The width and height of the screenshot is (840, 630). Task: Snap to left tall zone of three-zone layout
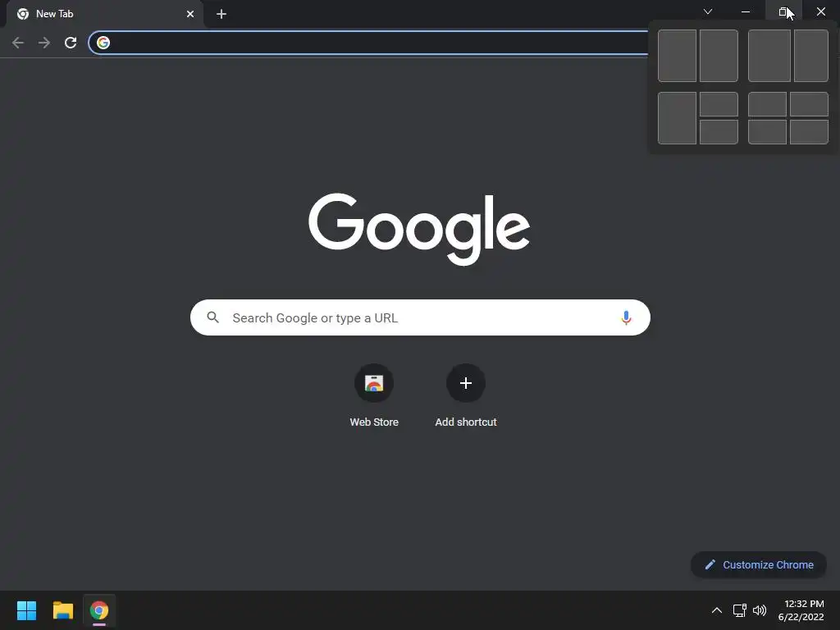pyautogui.click(x=677, y=118)
